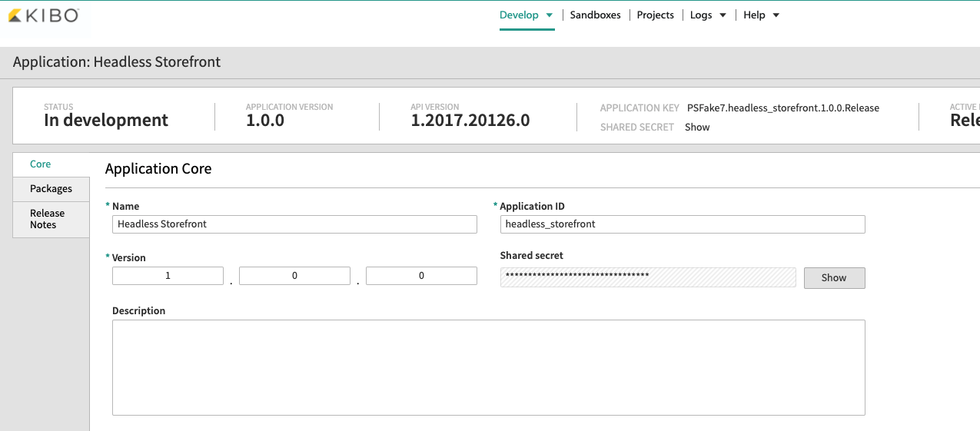
Task: Expand the Logs dropdown arrow
Action: tap(723, 15)
